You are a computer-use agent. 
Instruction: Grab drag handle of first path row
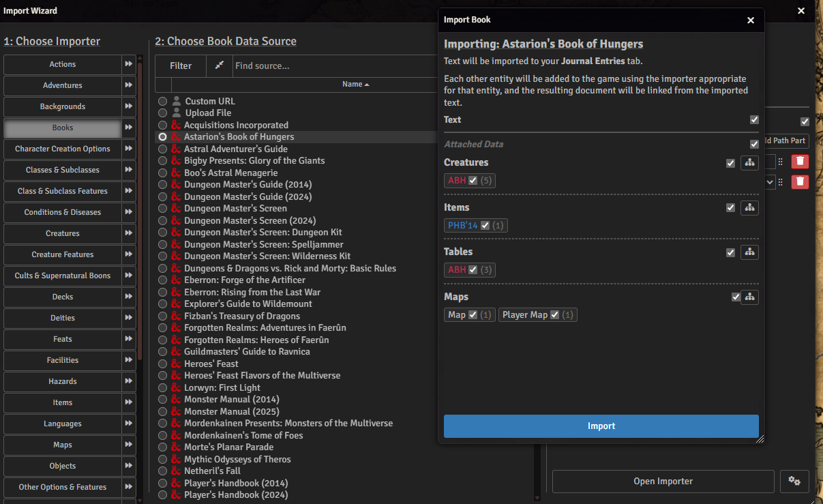click(x=781, y=162)
